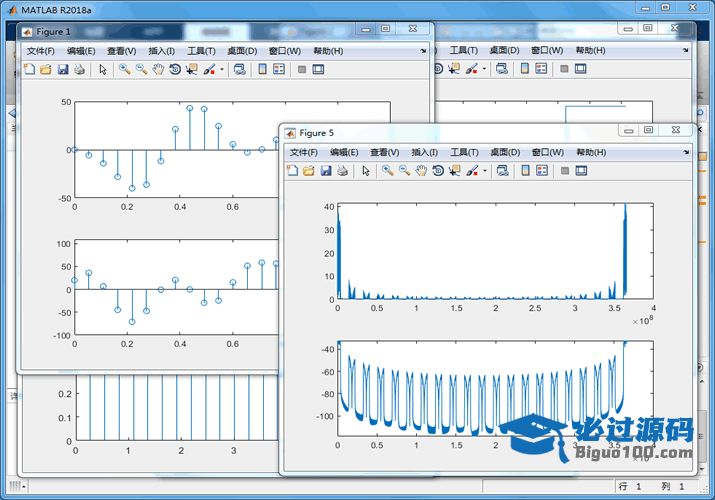Image resolution: width=715 pixels, height=500 pixels.
Task: Expand Brush color dropdown arrow in Figure 5
Action: [x=486, y=171]
